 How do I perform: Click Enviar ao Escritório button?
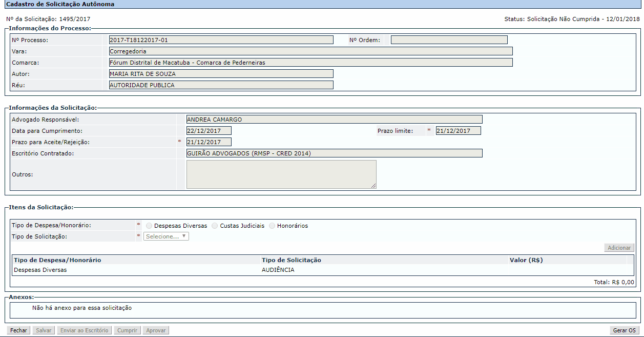(x=85, y=330)
